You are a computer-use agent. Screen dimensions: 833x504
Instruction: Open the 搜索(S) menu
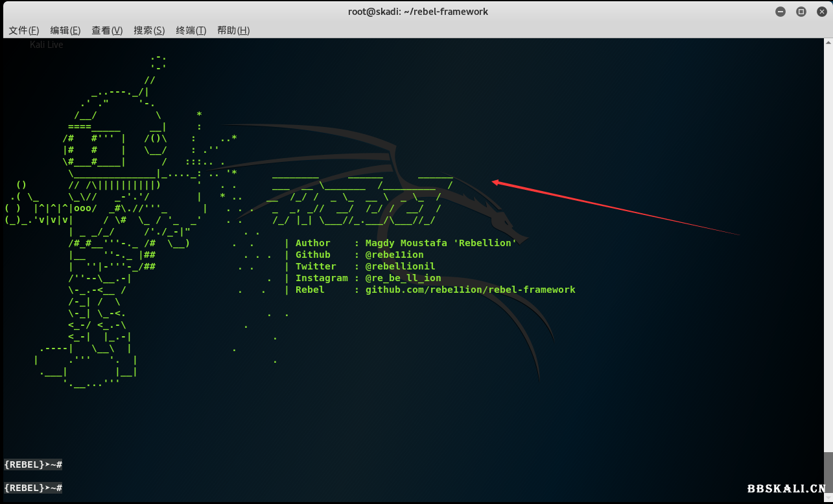[149, 30]
